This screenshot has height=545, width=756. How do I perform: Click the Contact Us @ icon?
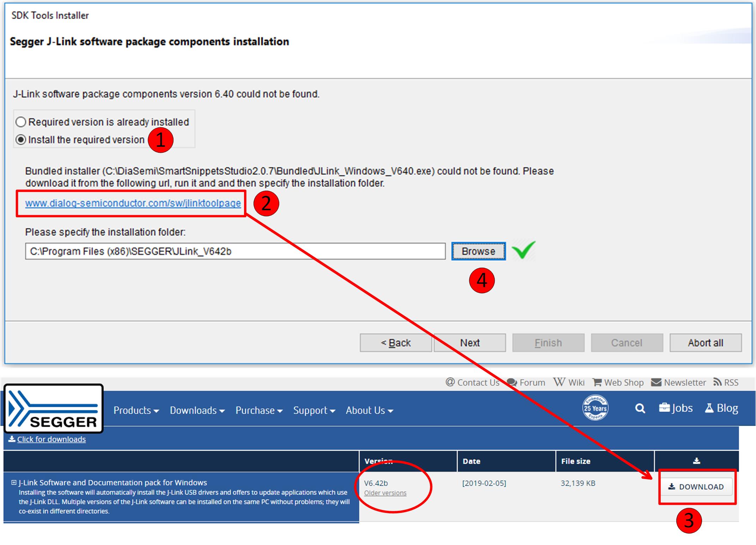(450, 382)
